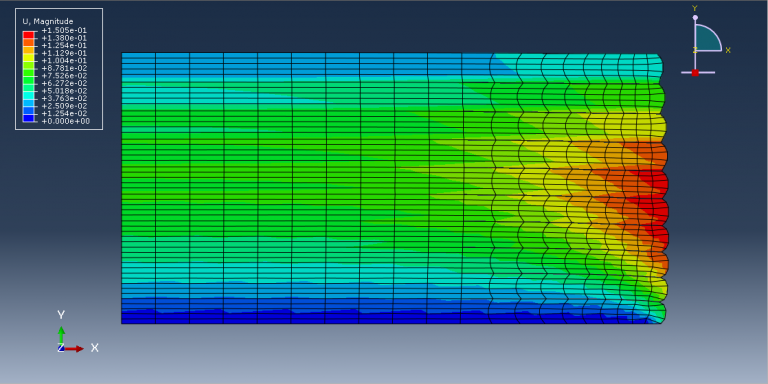Select legend value +0.000e+00
Viewport: 768px width, 384px height.
click(66, 121)
